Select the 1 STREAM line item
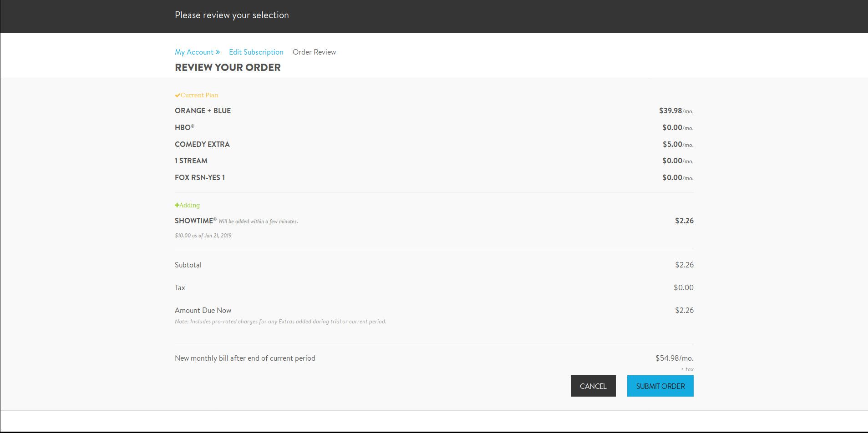 click(191, 161)
